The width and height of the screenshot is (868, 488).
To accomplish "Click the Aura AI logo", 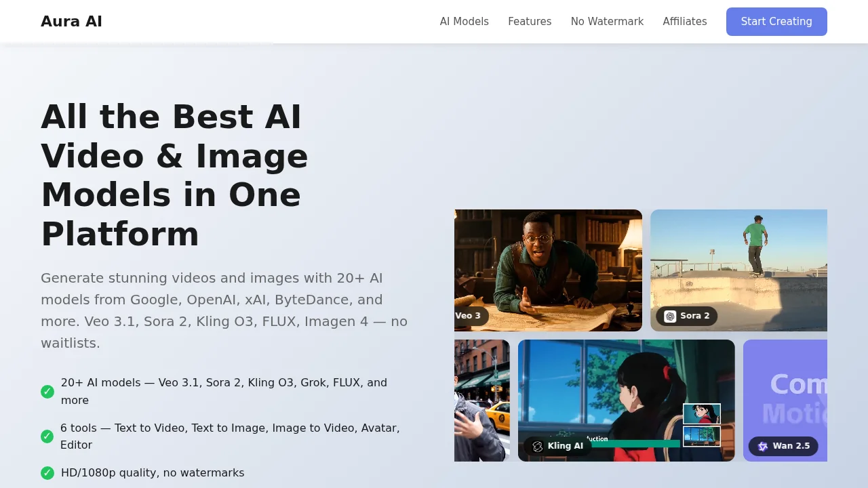I will pyautogui.click(x=71, y=21).
